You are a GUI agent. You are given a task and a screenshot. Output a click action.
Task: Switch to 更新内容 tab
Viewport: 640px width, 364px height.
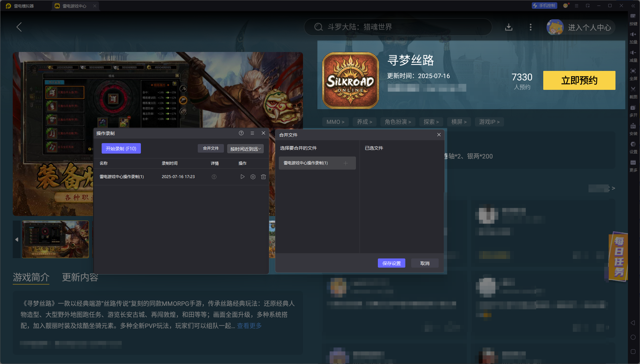tap(80, 277)
